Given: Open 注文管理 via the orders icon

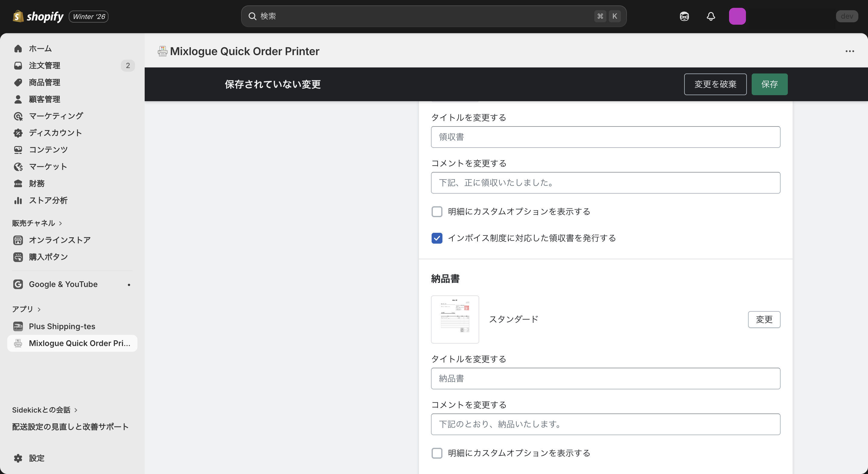Looking at the screenshot, I should click(18, 65).
